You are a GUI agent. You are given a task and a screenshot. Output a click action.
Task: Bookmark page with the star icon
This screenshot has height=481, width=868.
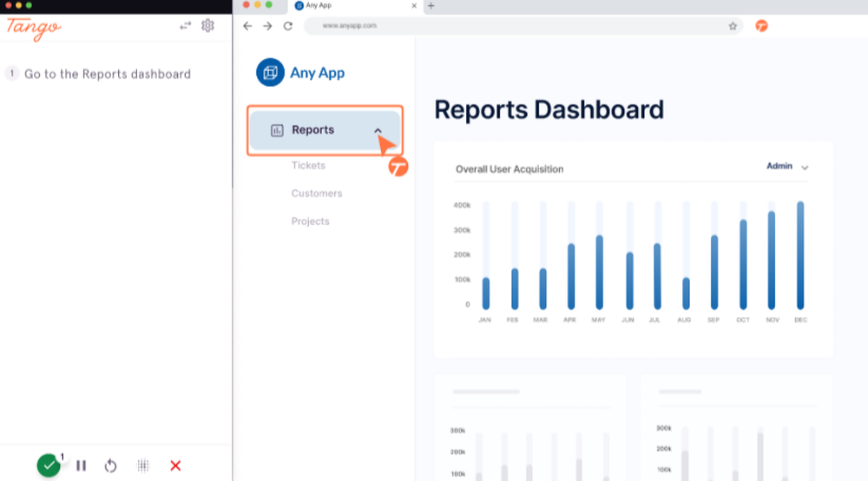coord(733,26)
